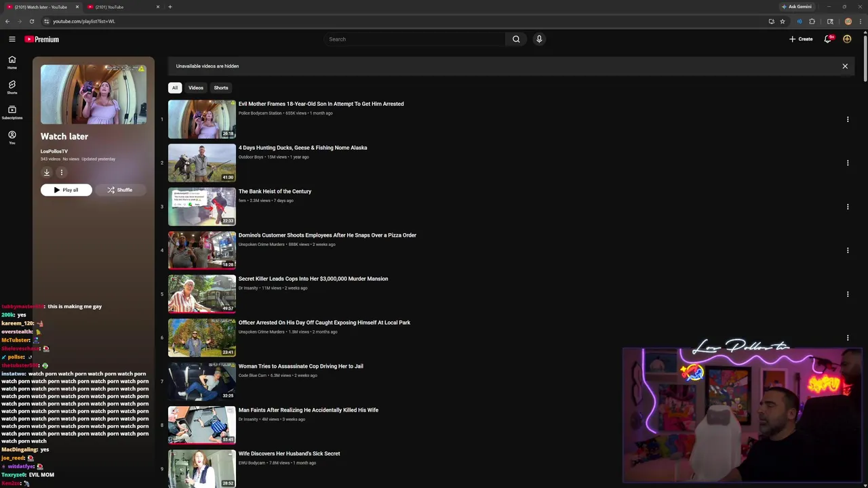Click Ask Gemini button
The height and width of the screenshot is (488, 868).
[796, 7]
